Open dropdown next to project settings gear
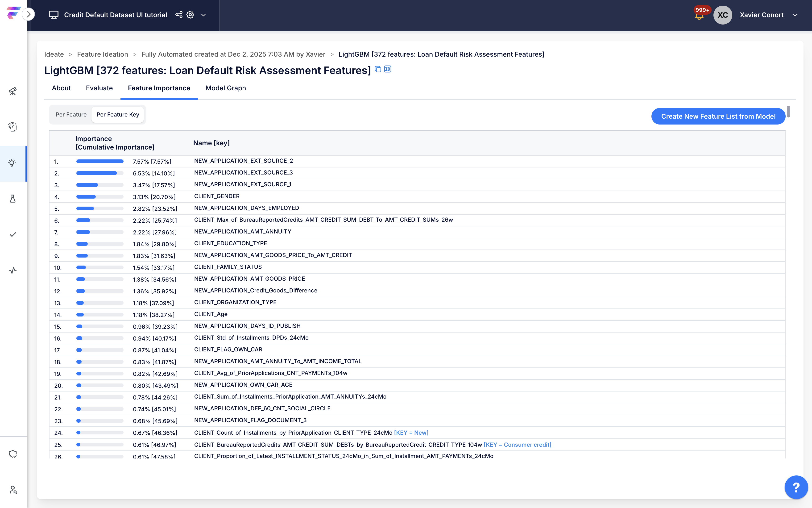 pos(203,15)
